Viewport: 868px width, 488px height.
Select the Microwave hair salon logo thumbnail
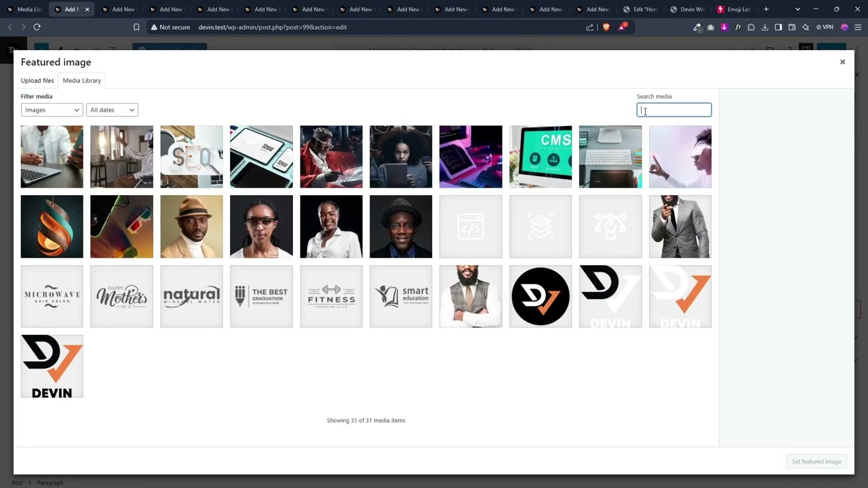click(52, 296)
